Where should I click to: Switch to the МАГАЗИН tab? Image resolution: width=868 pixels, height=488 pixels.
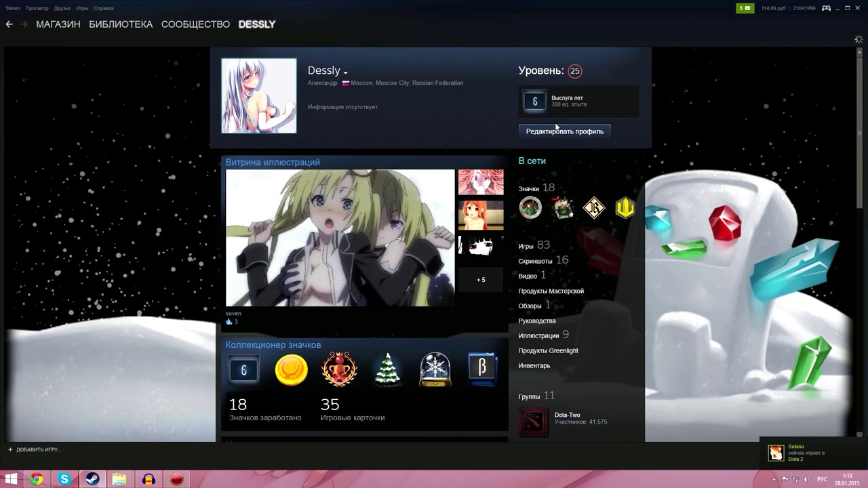[x=58, y=24]
